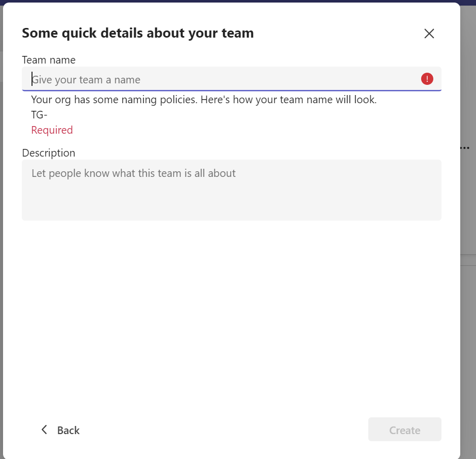Click the red "Required" validation message
The image size is (476, 459).
coord(52,130)
